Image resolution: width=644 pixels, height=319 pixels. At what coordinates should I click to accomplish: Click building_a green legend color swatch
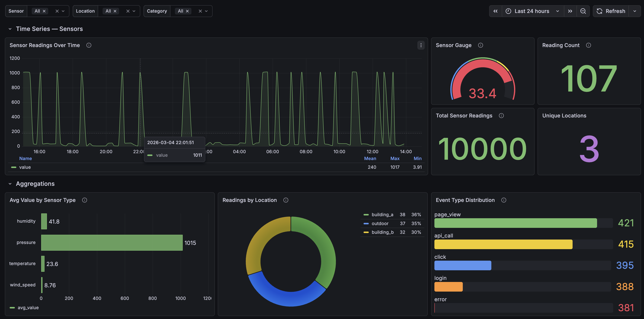(366, 215)
